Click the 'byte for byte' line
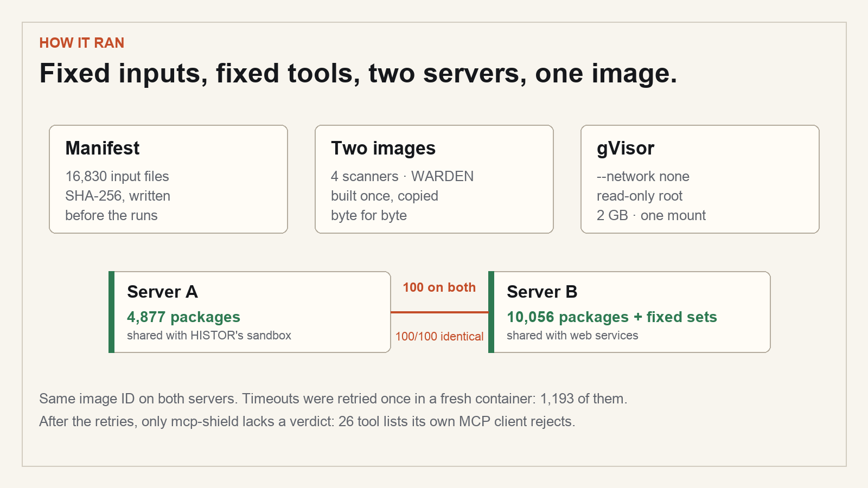Viewport: 868px width, 488px height. tap(369, 215)
